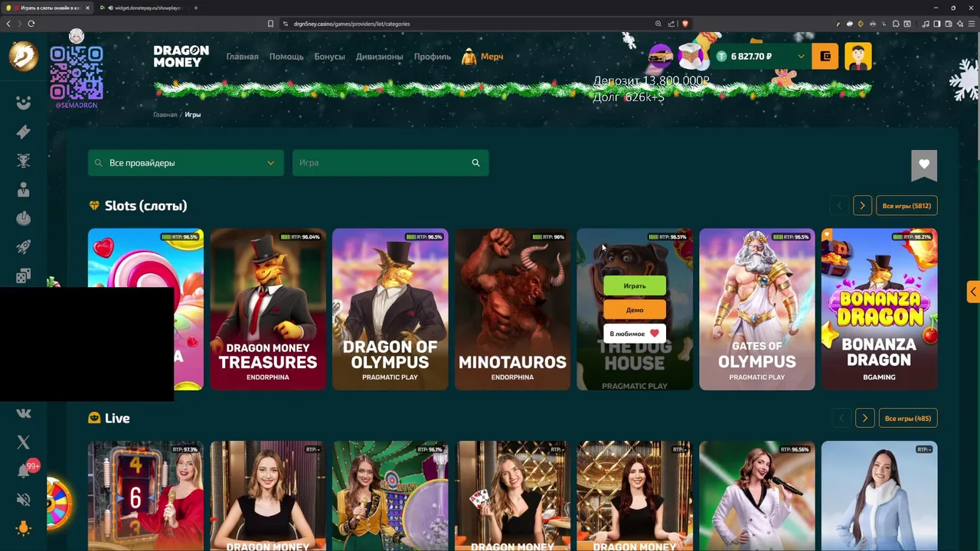The width and height of the screenshot is (980, 551).
Task: Go to previous slots carousel page
Action: (x=839, y=206)
